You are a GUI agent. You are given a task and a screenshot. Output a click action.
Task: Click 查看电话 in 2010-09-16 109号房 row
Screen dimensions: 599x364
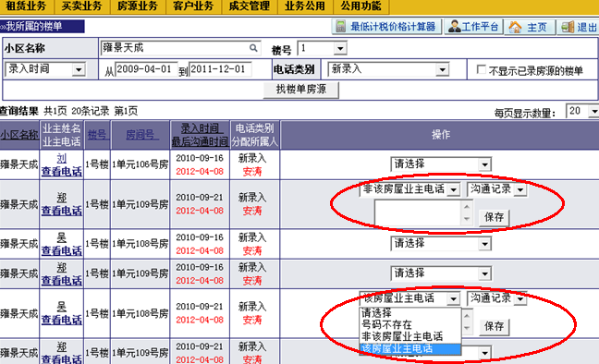click(x=62, y=281)
